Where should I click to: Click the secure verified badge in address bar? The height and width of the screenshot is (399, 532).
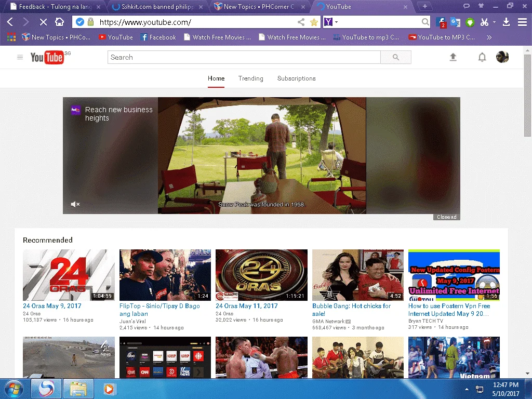point(79,22)
